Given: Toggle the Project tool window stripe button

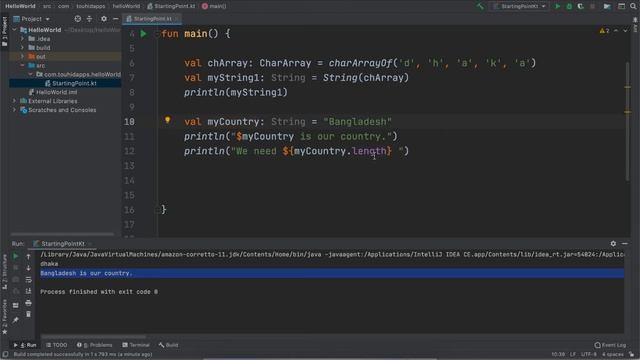Looking at the screenshot, I should [x=4, y=31].
